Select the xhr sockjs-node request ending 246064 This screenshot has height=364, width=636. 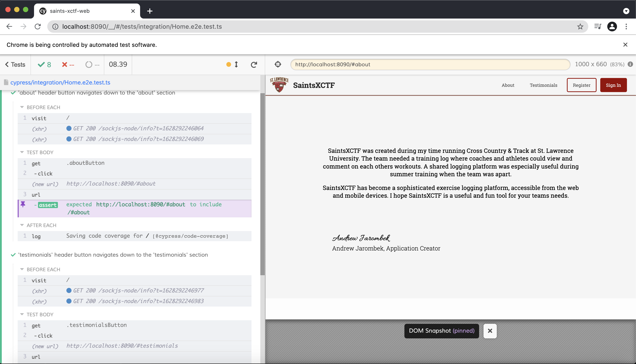135,129
